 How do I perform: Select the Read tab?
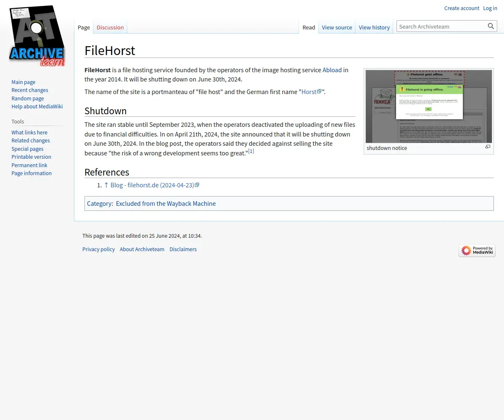pyautogui.click(x=309, y=27)
